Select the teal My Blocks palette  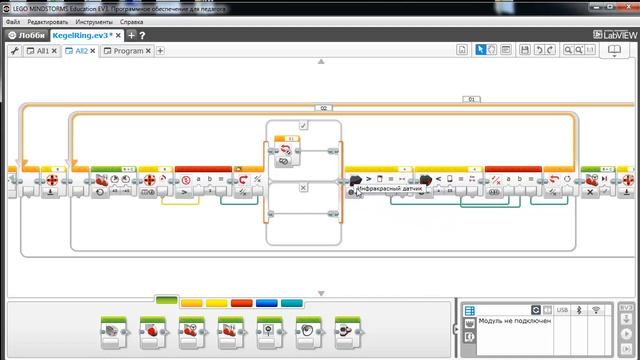[x=291, y=303]
